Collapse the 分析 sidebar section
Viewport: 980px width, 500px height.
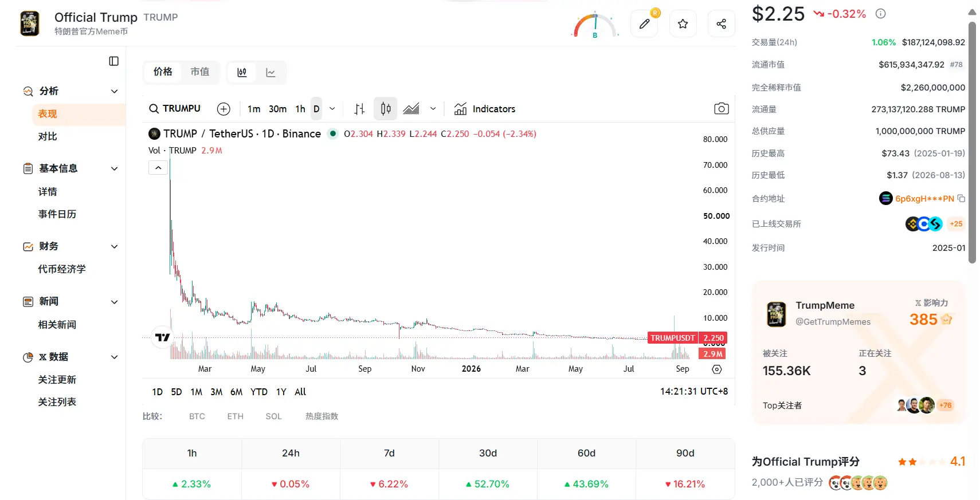coord(114,92)
